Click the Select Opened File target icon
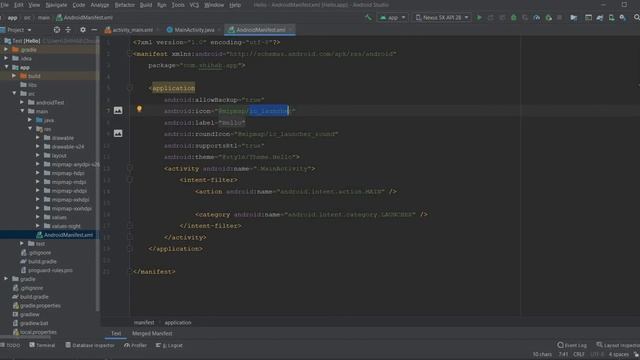Screen dimensions: 640x360 click(57, 30)
